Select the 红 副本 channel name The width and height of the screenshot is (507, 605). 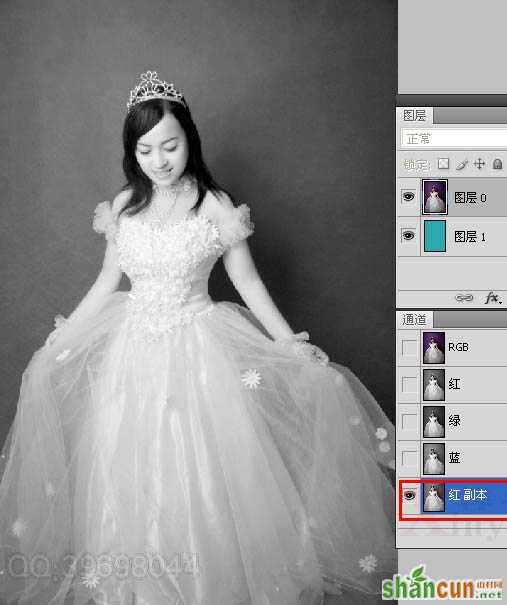(468, 495)
